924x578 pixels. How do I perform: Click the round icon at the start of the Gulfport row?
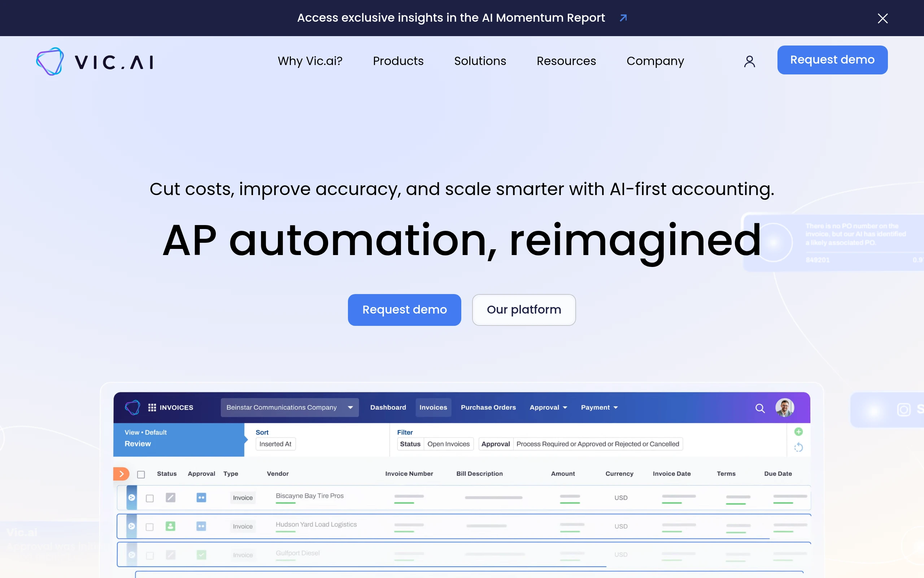[x=132, y=554]
